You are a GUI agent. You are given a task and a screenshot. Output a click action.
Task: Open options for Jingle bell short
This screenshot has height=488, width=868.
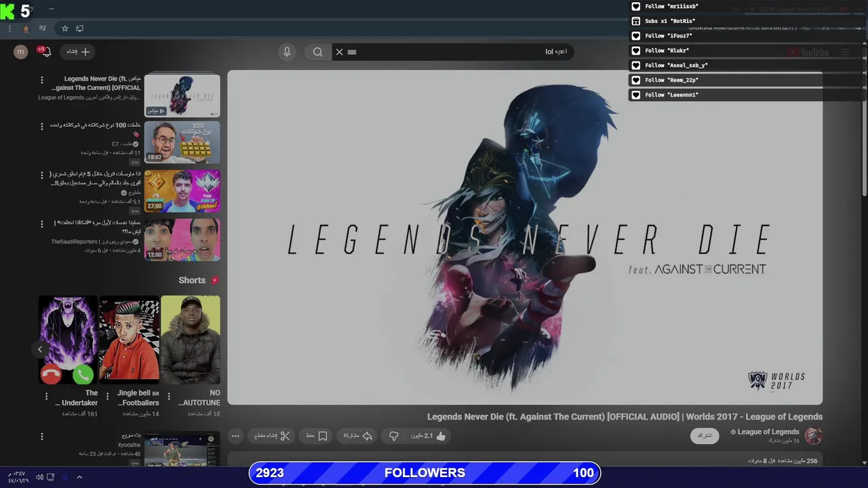pyautogui.click(x=107, y=396)
